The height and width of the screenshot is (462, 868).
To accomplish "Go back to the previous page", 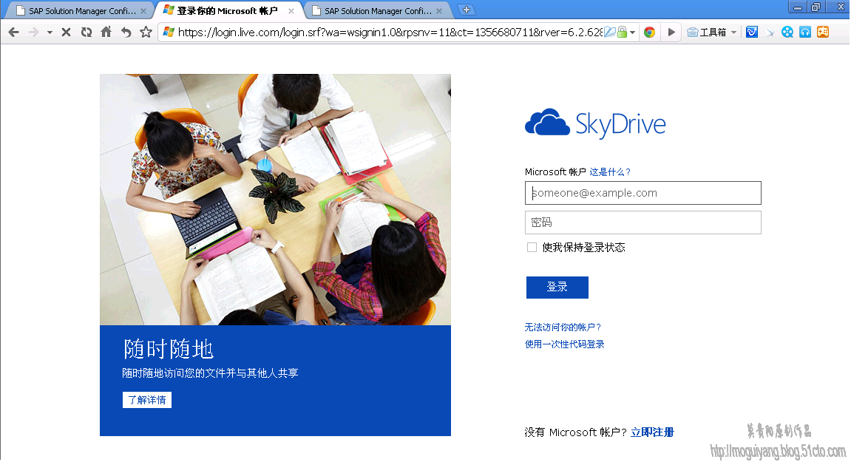I will pos(14,33).
